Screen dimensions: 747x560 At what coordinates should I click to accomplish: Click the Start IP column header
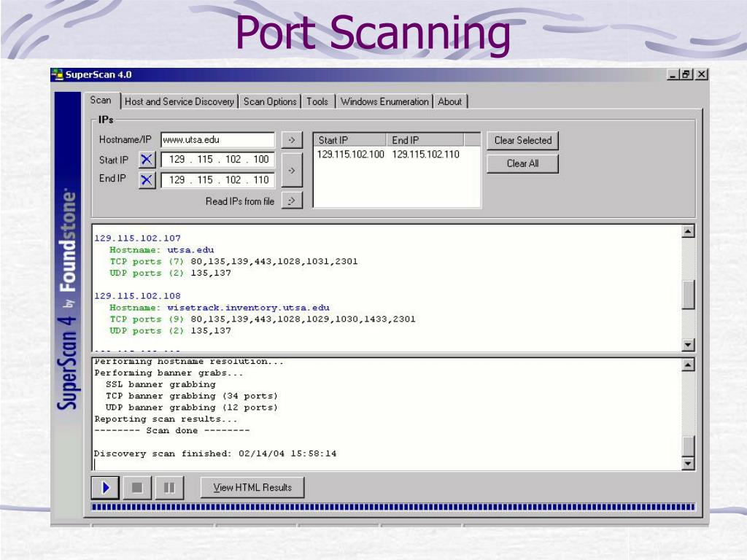coord(349,140)
